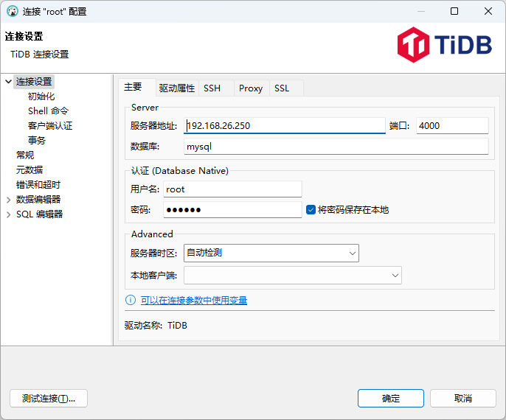The width and height of the screenshot is (506, 420).
Task: Expand the SQL 编辑器 tree node
Action: (x=9, y=214)
